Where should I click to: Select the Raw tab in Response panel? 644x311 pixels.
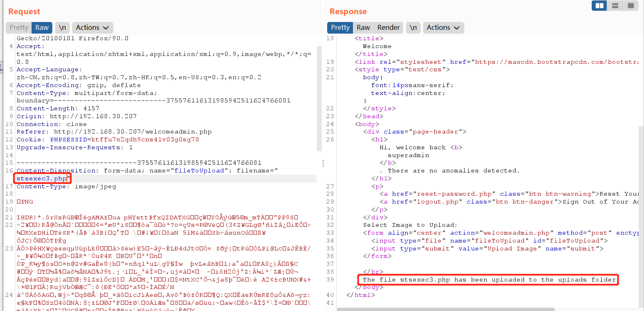[x=363, y=27]
